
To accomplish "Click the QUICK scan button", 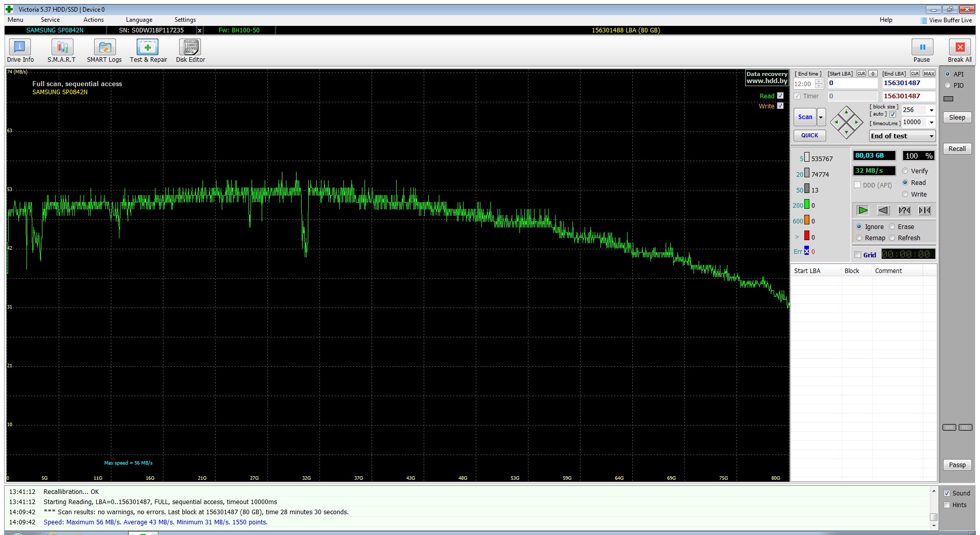I will pyautogui.click(x=809, y=136).
